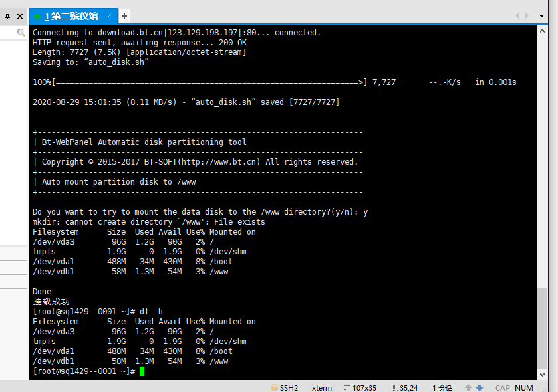Click the vertical scrollbar thumb
The width and height of the screenshot is (558, 392).
click(x=542, y=328)
